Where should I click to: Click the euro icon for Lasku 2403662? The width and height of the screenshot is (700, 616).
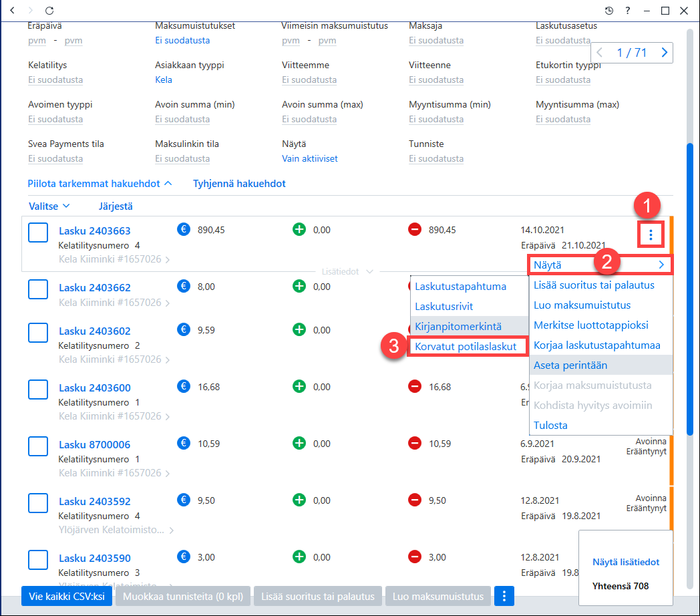[x=184, y=286]
